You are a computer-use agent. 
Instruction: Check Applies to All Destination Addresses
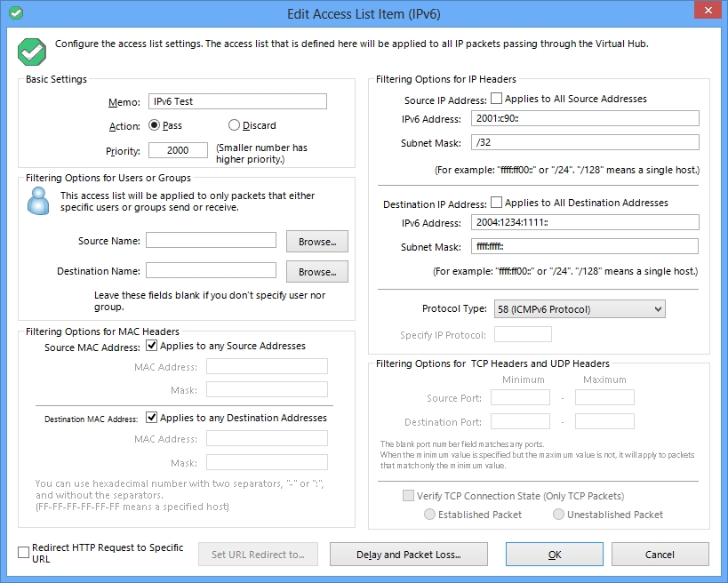496,203
